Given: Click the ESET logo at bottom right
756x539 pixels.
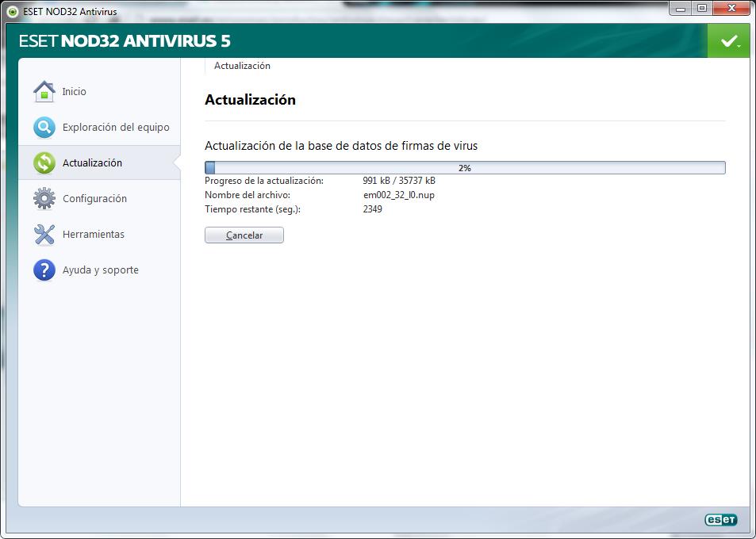Looking at the screenshot, I should click(x=720, y=519).
